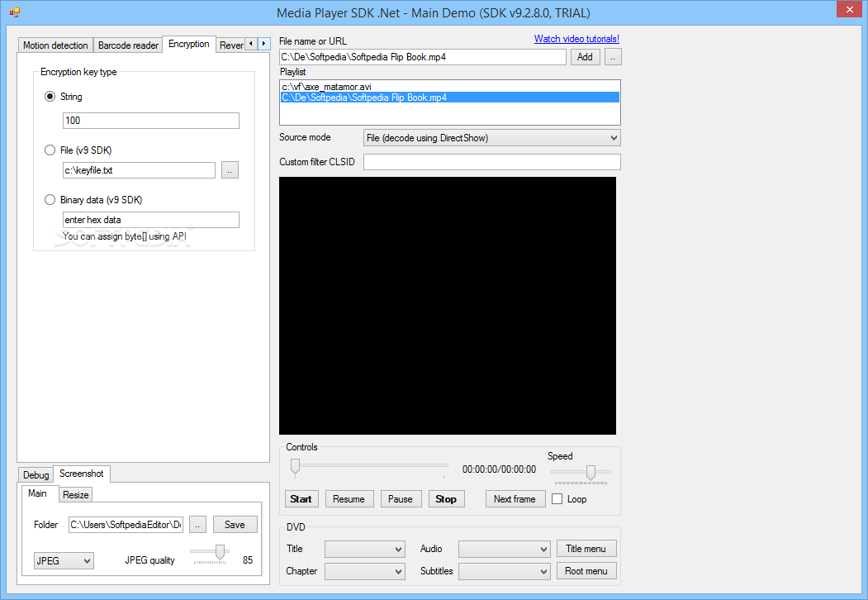This screenshot has height=600, width=868.
Task: Switch to the Motion detection tab
Action: (x=55, y=45)
